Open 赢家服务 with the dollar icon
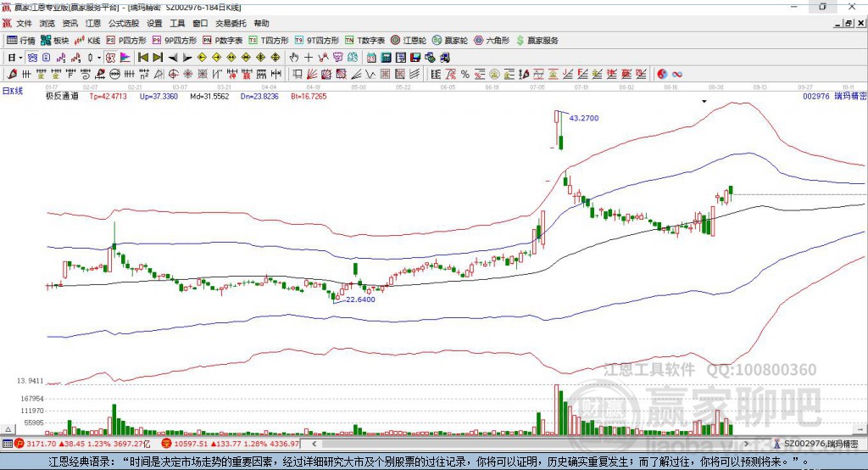868x470 pixels. pos(537,41)
